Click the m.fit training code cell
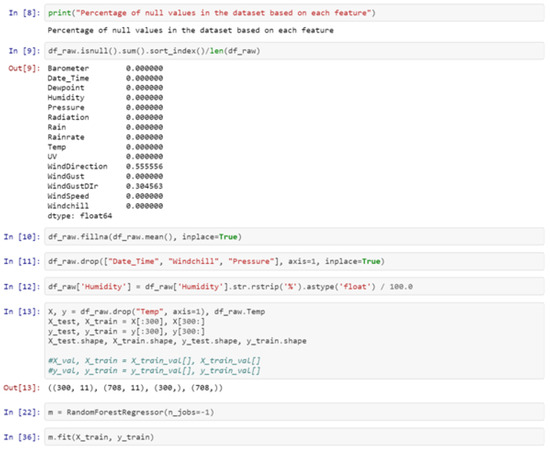The image size is (550, 450). point(294,437)
